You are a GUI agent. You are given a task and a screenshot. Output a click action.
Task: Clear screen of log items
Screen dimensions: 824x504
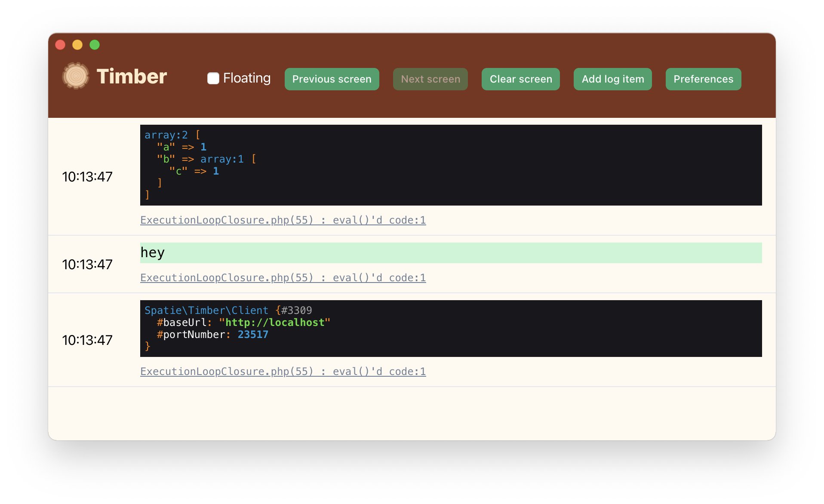(x=521, y=79)
